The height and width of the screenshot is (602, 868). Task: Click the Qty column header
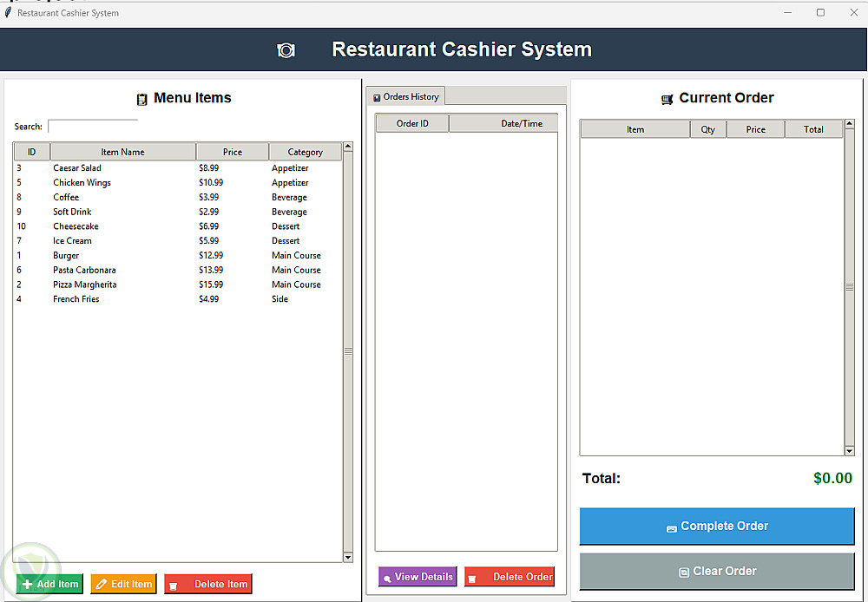click(708, 129)
